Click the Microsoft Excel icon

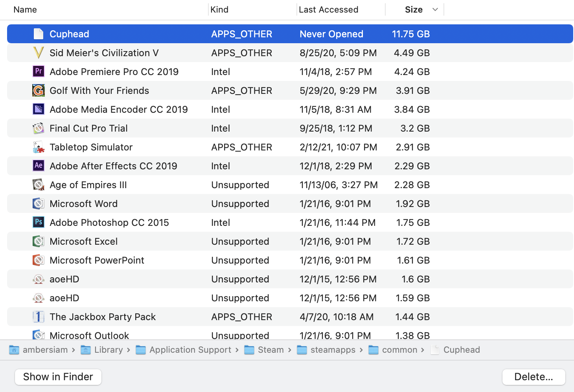point(38,241)
